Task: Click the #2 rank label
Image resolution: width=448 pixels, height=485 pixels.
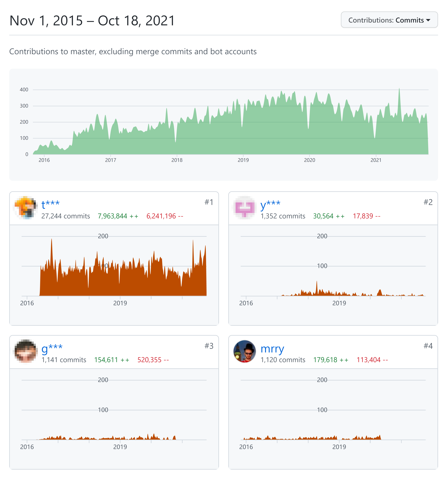Action: click(x=428, y=202)
